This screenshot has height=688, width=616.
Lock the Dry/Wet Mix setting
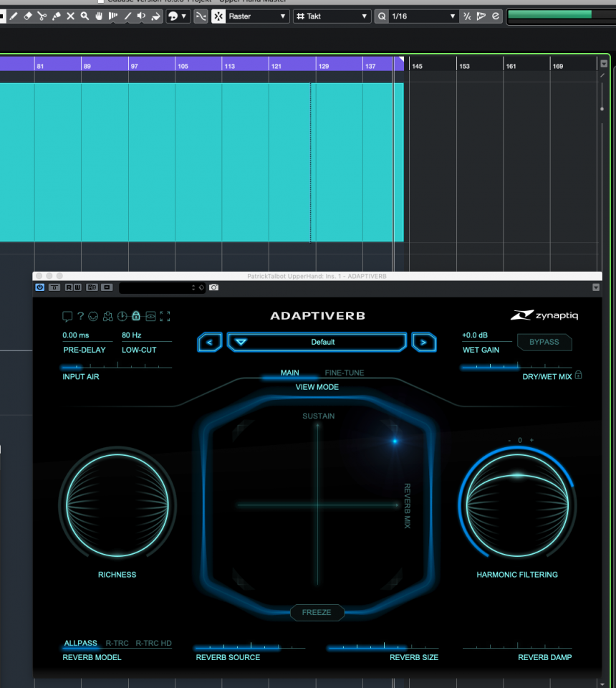pyautogui.click(x=578, y=375)
